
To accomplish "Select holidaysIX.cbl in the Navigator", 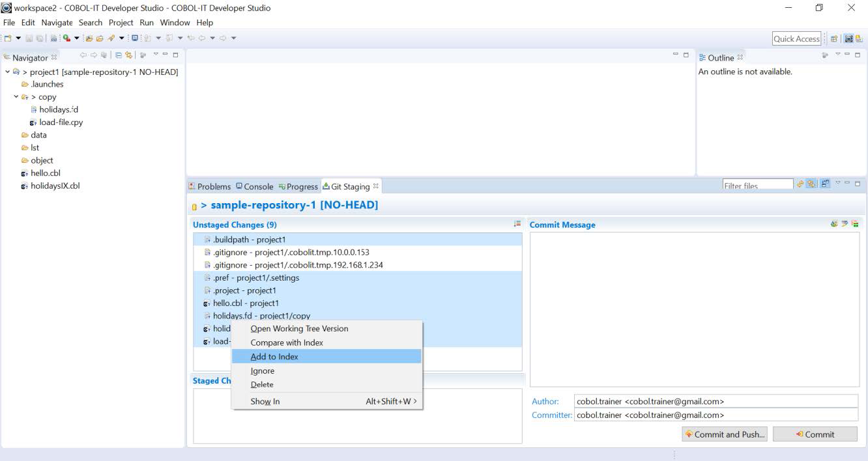I will coord(55,186).
